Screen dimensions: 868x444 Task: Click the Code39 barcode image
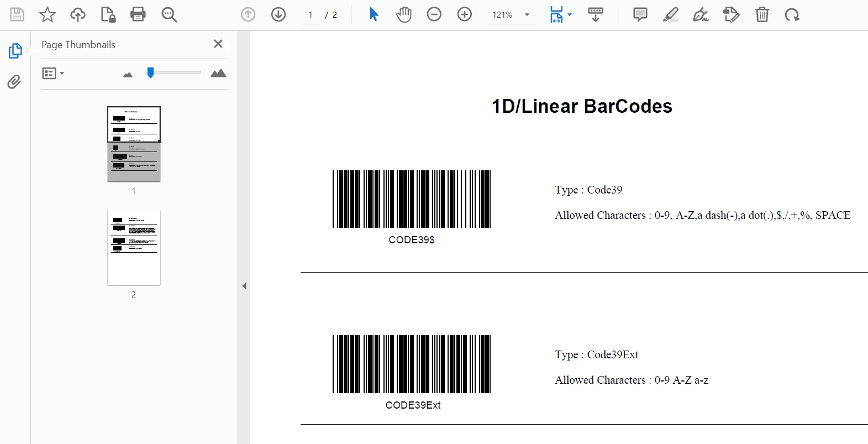coord(412,199)
